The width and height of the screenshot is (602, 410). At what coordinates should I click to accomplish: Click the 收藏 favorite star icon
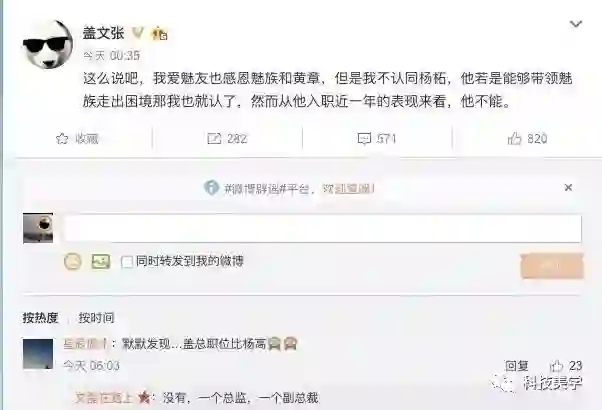click(x=62, y=138)
